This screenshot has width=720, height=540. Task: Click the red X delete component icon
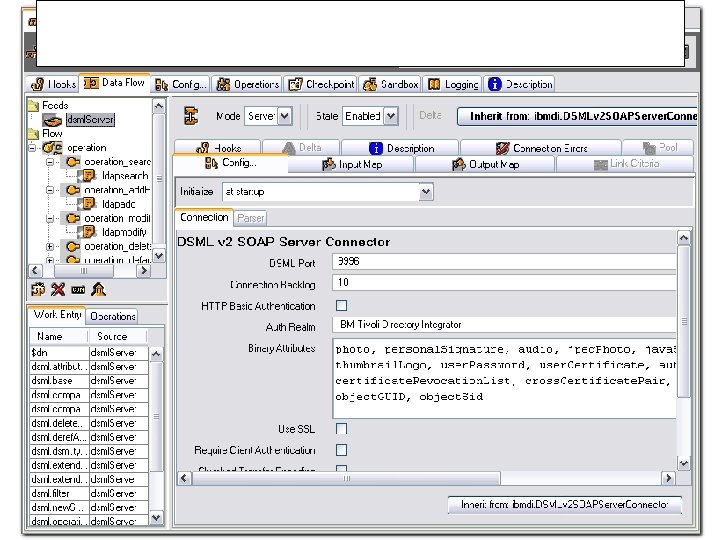click(x=58, y=289)
